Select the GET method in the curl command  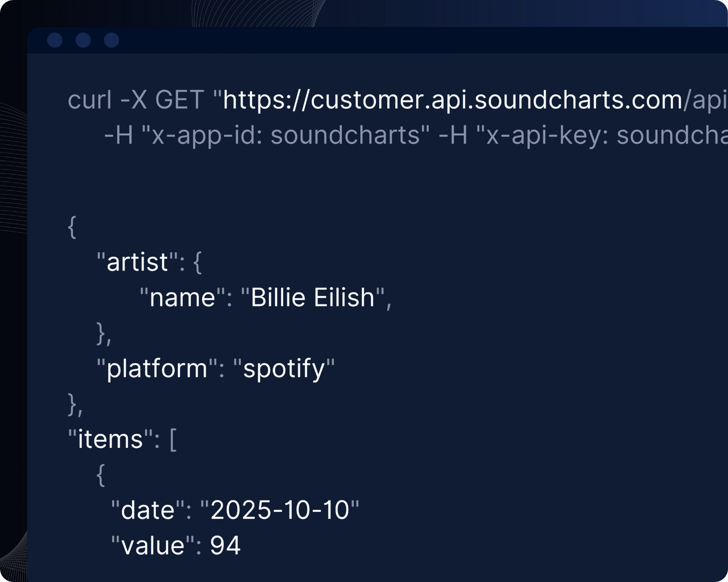point(180,100)
